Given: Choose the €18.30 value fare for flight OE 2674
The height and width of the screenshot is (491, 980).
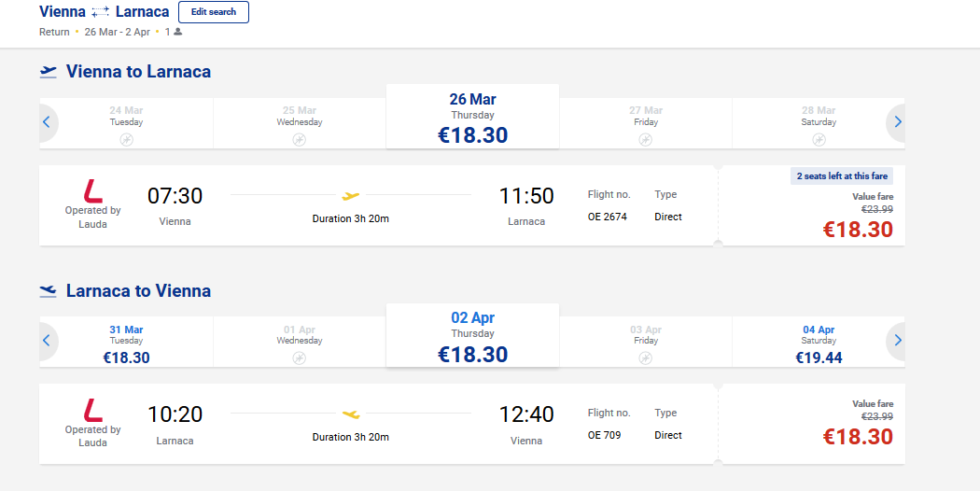Looking at the screenshot, I should click(813, 205).
